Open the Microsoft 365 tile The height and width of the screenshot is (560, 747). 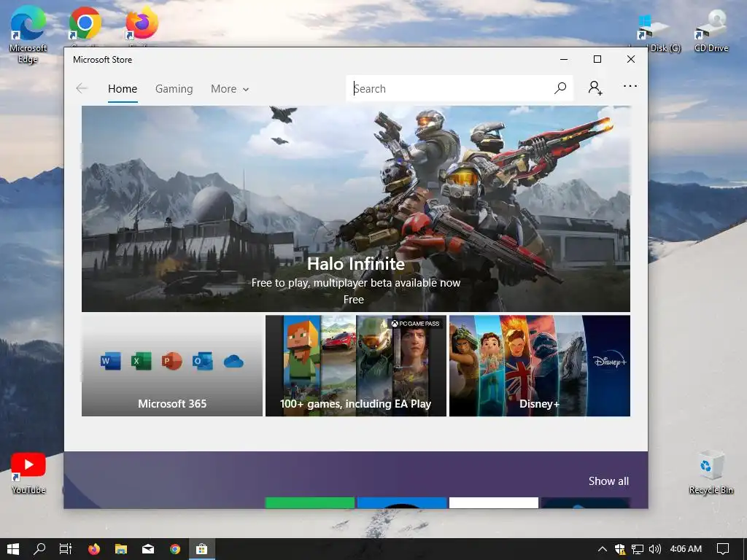[172, 366]
